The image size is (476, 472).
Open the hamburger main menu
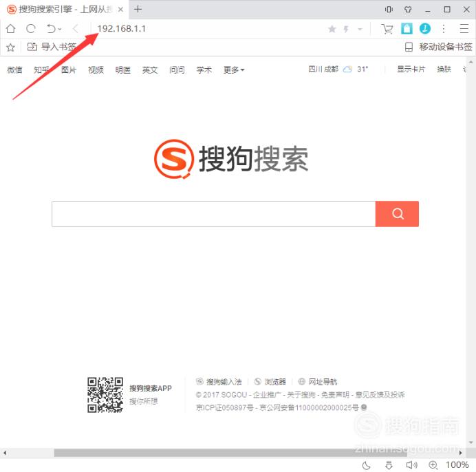pos(464,29)
